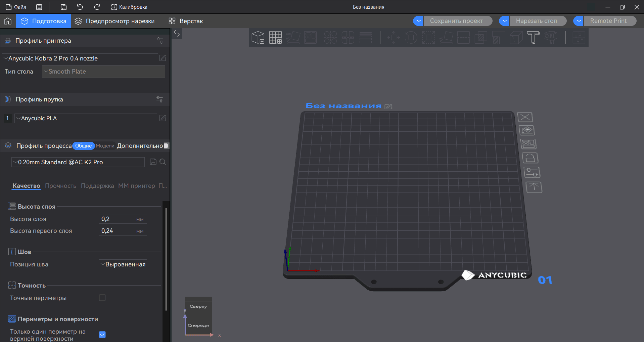Expand the Позиция шва dropdown
The width and height of the screenshot is (644, 342).
[x=123, y=264]
